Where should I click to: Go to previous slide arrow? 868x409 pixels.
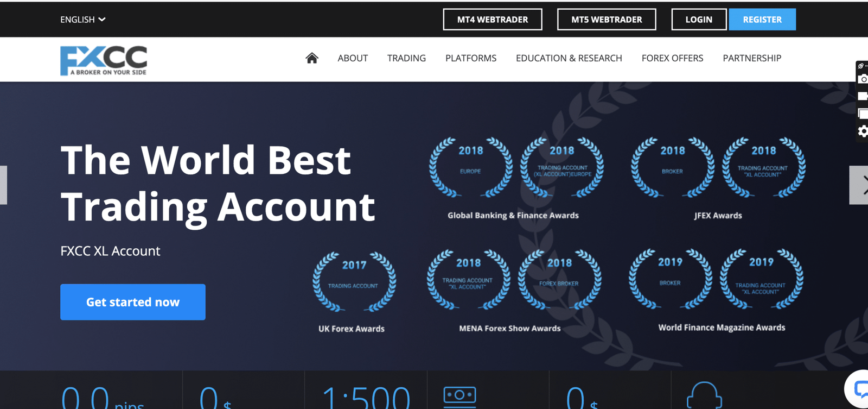click(3, 185)
